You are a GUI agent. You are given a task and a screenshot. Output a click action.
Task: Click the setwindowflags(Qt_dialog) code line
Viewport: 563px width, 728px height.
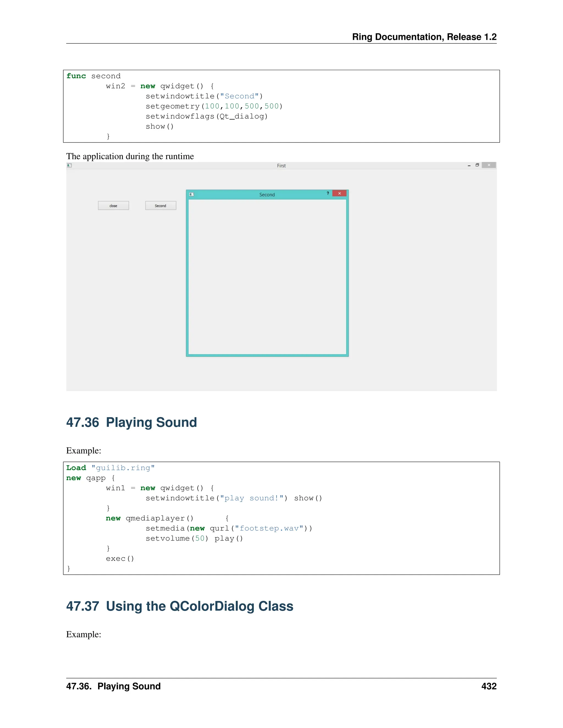point(206,116)
